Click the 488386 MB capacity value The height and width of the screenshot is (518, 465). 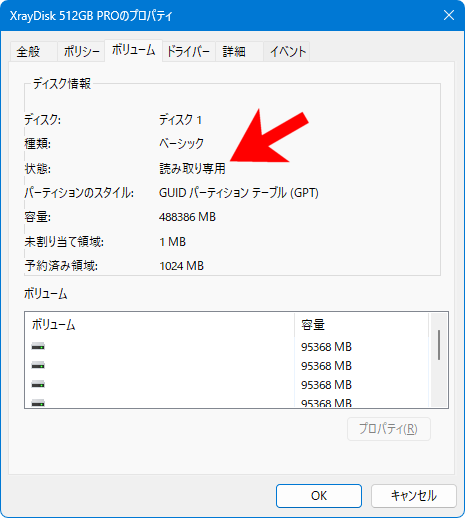(x=187, y=217)
